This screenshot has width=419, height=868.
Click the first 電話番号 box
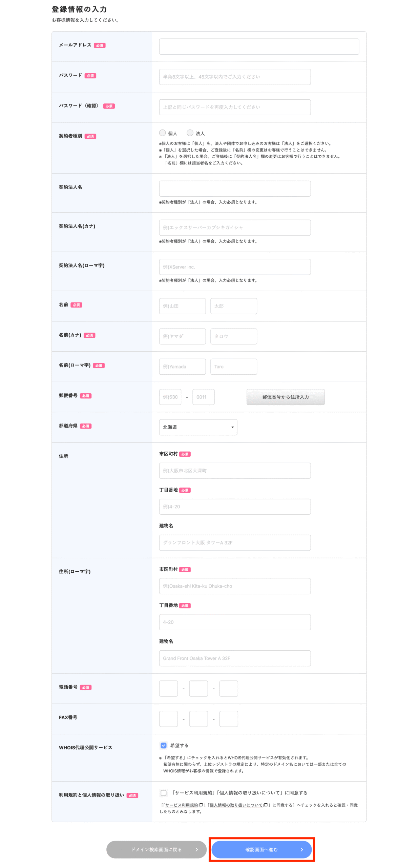point(168,688)
